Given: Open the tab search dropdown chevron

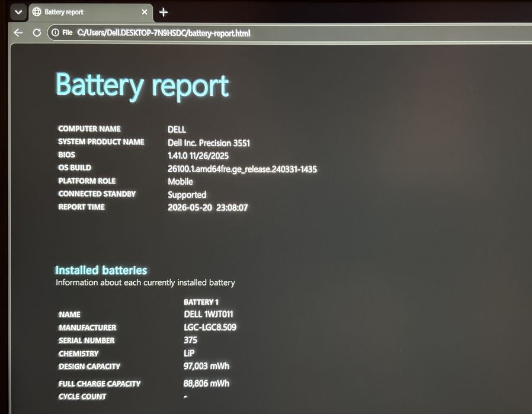Looking at the screenshot, I should tap(18, 12).
